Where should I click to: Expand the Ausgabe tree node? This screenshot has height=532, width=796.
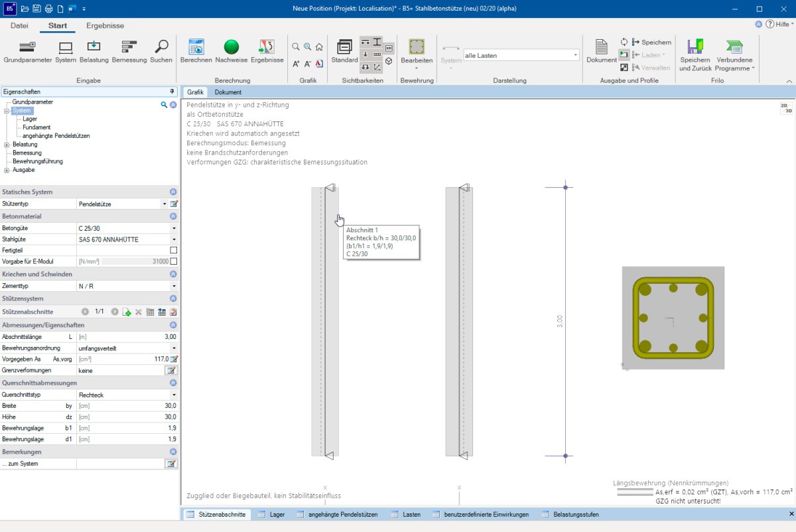(x=7, y=170)
